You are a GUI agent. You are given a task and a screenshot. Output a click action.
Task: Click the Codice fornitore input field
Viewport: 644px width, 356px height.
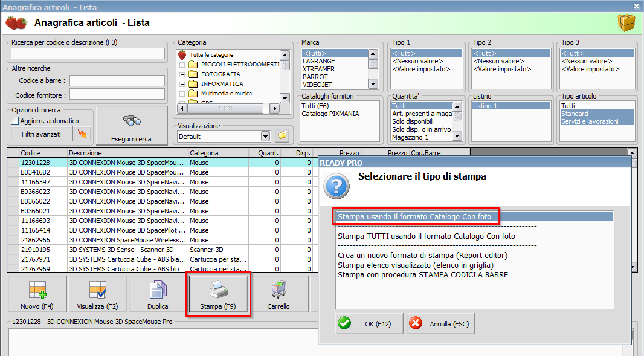pyautogui.click(x=117, y=95)
